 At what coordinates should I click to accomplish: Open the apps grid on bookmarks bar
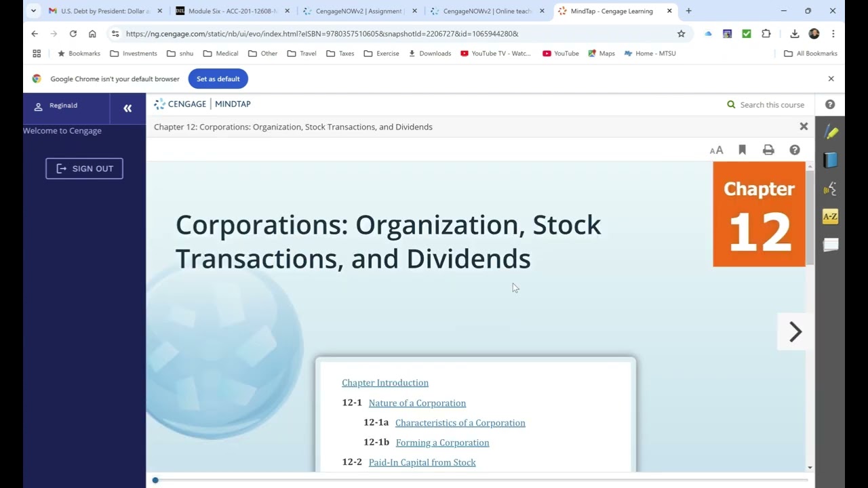click(37, 54)
